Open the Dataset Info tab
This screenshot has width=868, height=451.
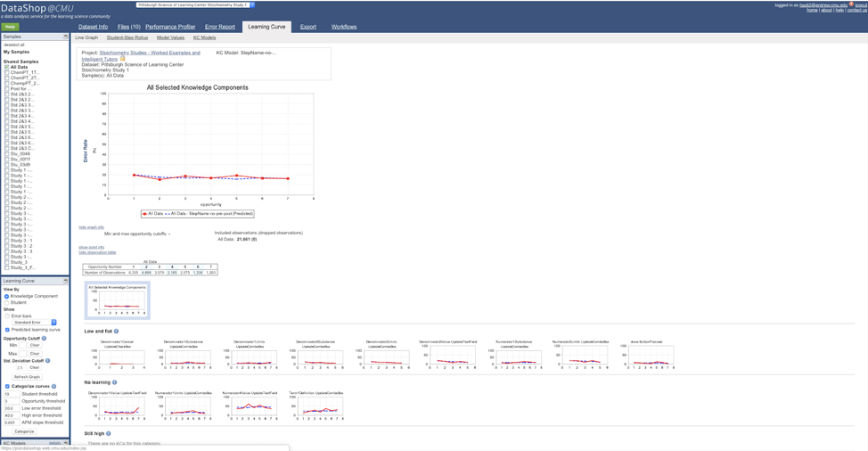(x=93, y=27)
